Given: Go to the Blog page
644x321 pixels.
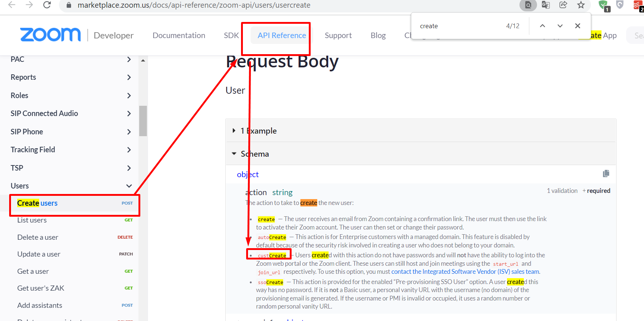Looking at the screenshot, I should point(378,36).
